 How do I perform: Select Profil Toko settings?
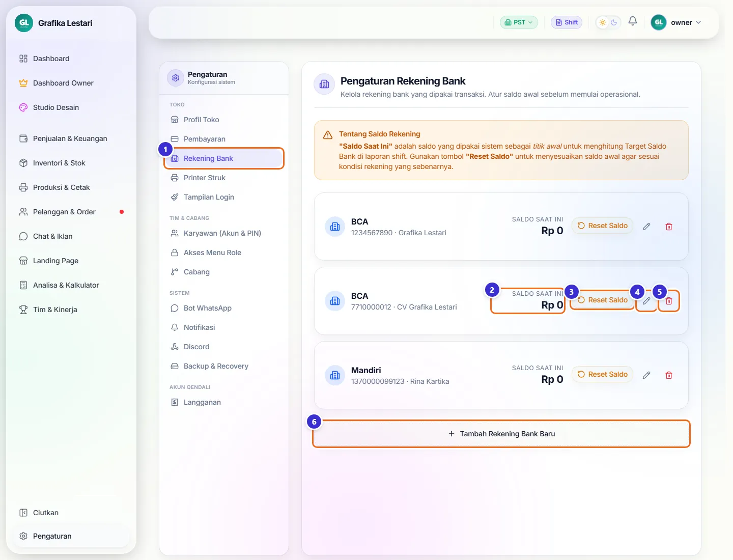point(224,120)
